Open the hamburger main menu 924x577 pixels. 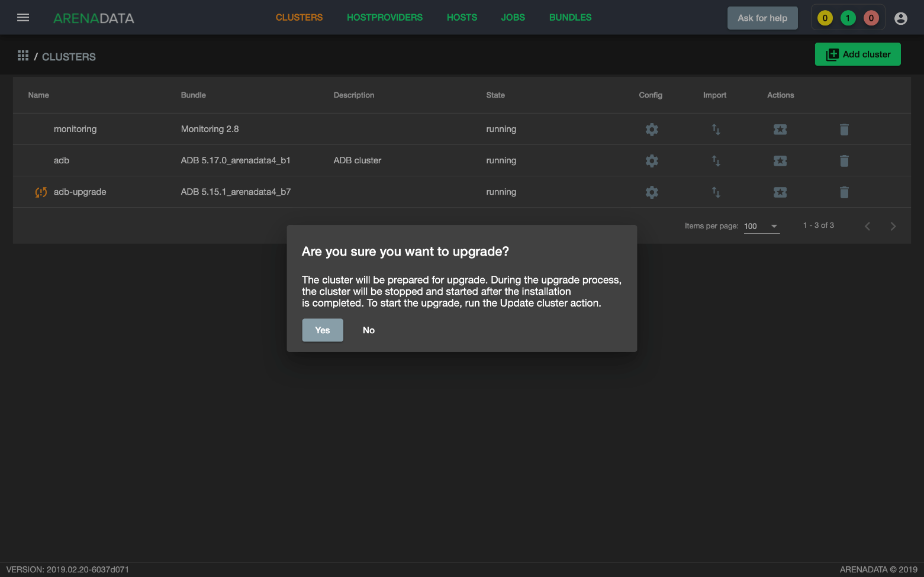click(x=23, y=18)
